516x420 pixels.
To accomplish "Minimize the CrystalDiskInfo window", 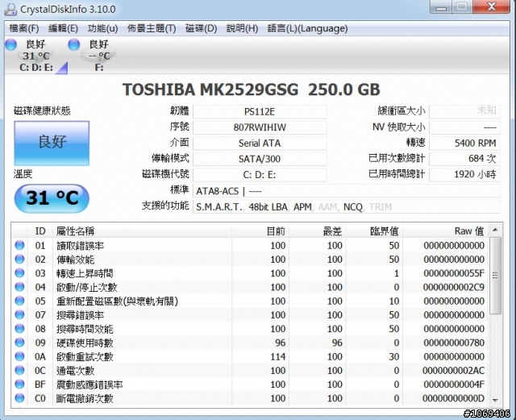I will point(441,6).
